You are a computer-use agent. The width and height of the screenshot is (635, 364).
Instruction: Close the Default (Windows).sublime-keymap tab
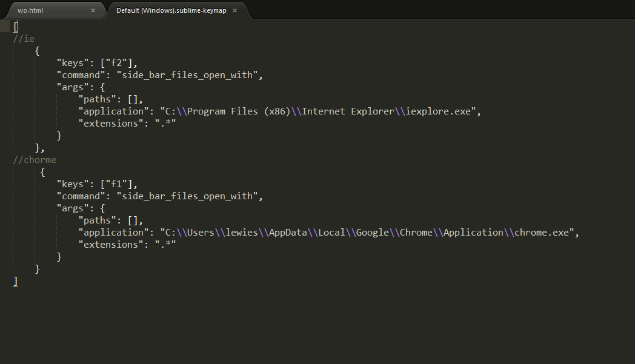[x=234, y=10]
